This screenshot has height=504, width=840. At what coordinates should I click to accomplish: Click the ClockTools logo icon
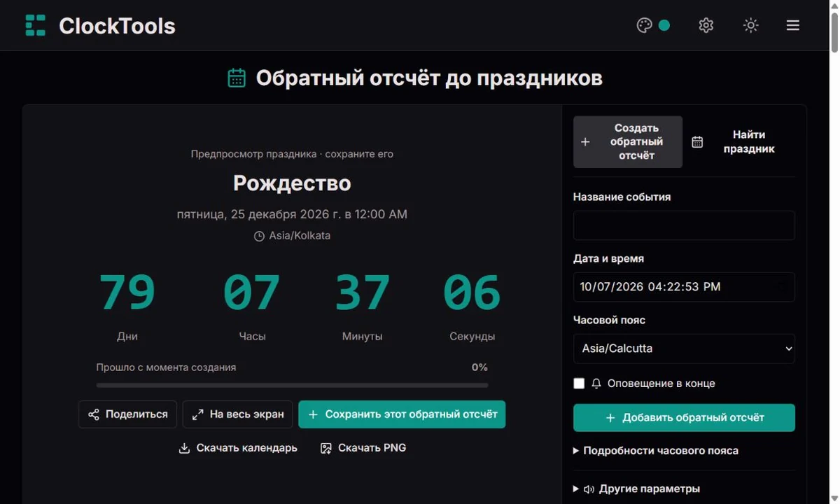36,25
